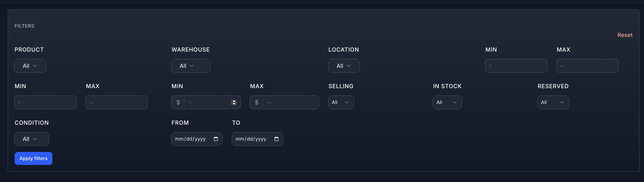
Task: Focus the dollar Max price input
Action: (291, 102)
